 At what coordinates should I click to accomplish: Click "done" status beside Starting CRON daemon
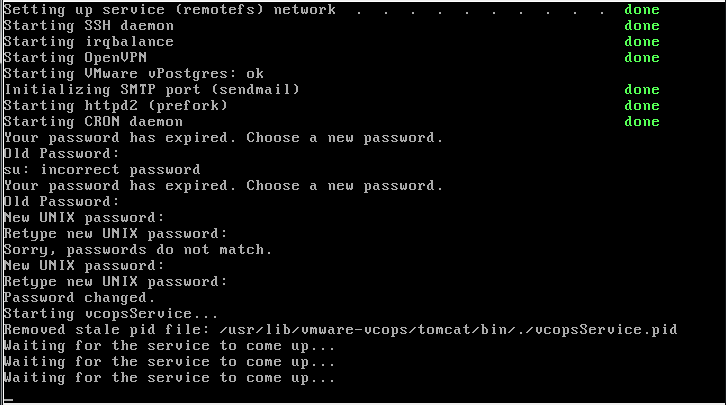642,122
